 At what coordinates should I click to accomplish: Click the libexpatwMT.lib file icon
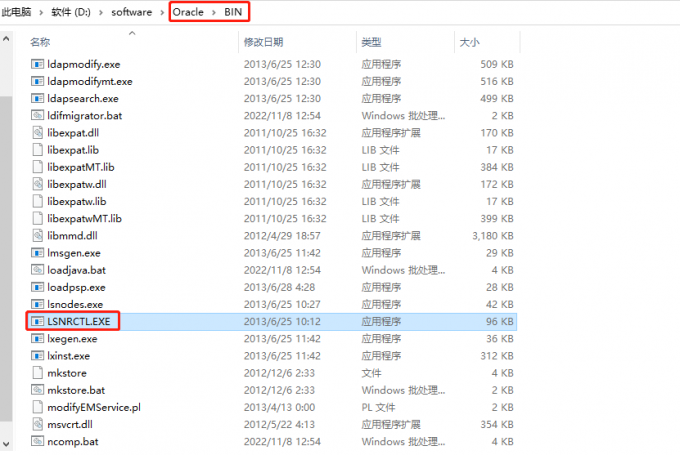click(x=37, y=219)
